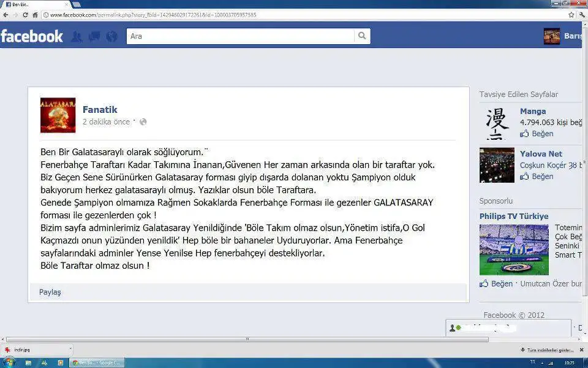Click the 'Facebook © 2012' footer text
This screenshot has height=368, width=588.
(x=514, y=315)
